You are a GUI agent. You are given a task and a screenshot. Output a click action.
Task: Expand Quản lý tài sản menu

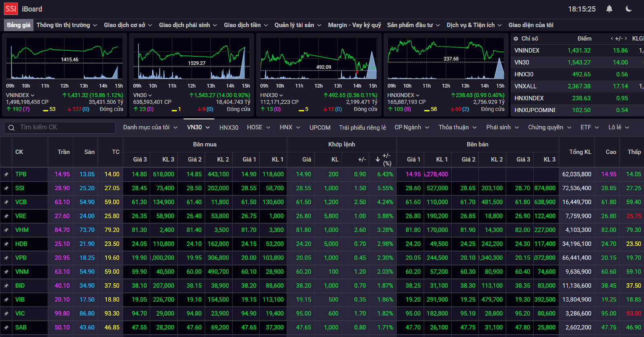pos(298,25)
